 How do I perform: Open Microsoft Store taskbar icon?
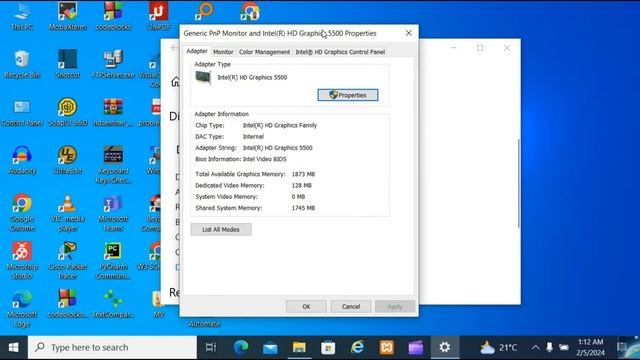328,347
